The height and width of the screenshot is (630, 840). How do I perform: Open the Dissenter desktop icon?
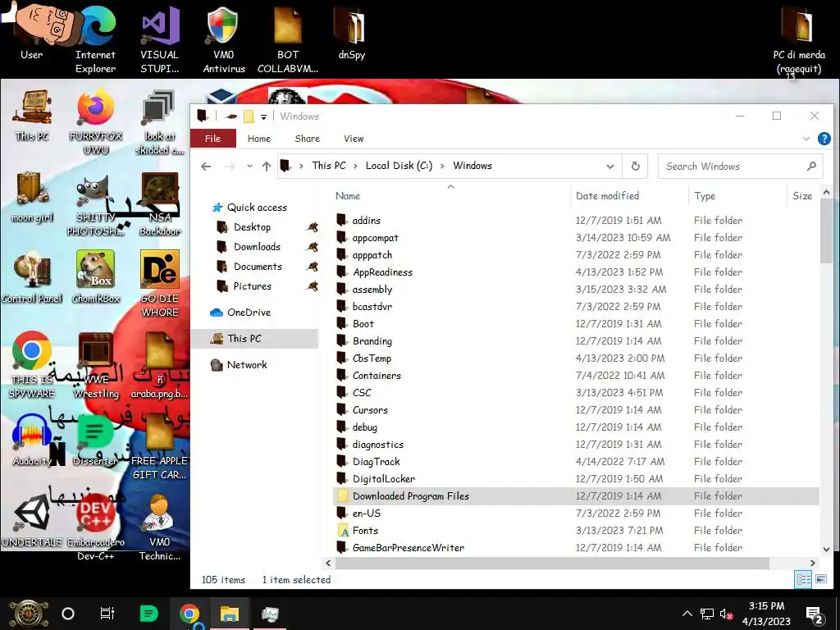pos(95,441)
